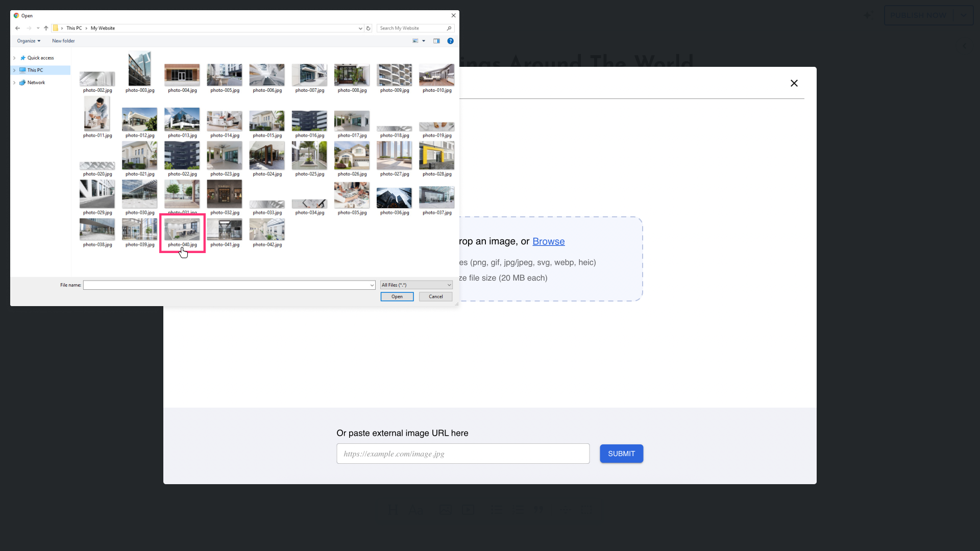980x551 pixels.
Task: Click the Up one level arrow
Action: coord(46,29)
